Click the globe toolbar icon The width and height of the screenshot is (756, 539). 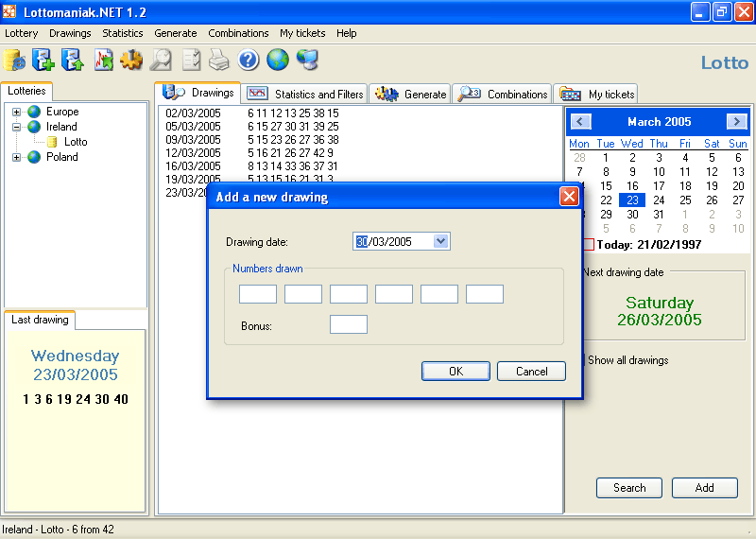click(x=278, y=61)
